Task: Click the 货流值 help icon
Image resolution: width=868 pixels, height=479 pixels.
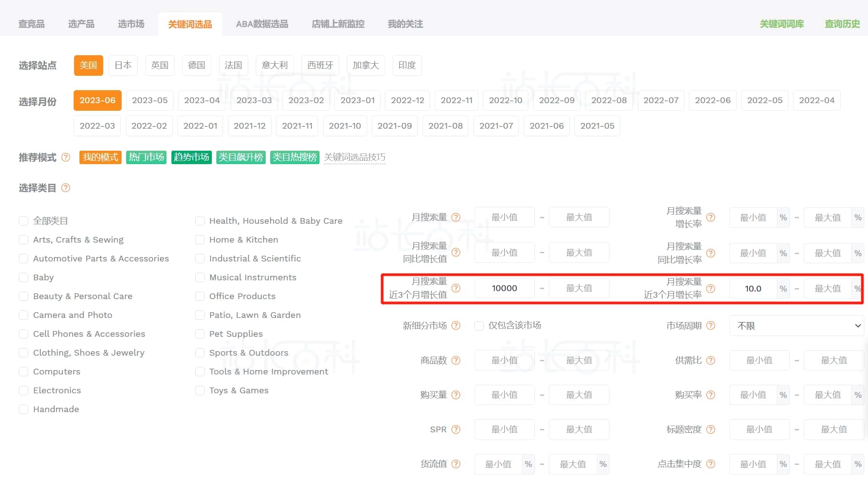Action: pos(456,464)
